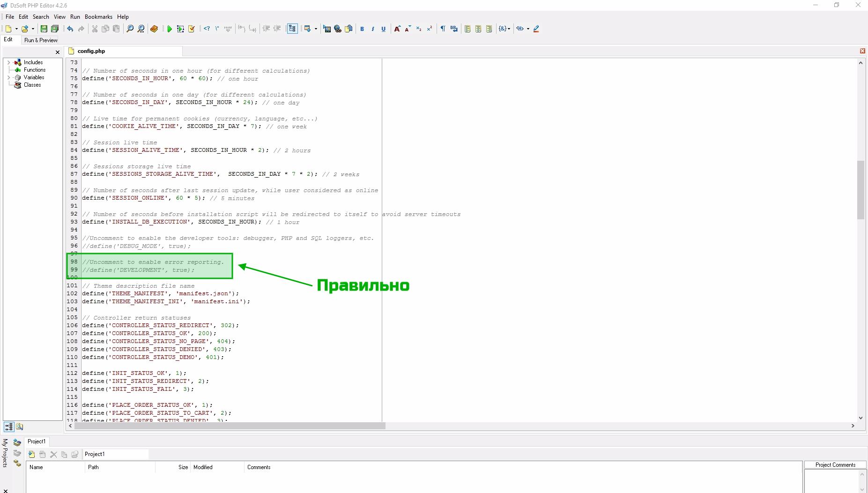Save all open files

[55, 29]
